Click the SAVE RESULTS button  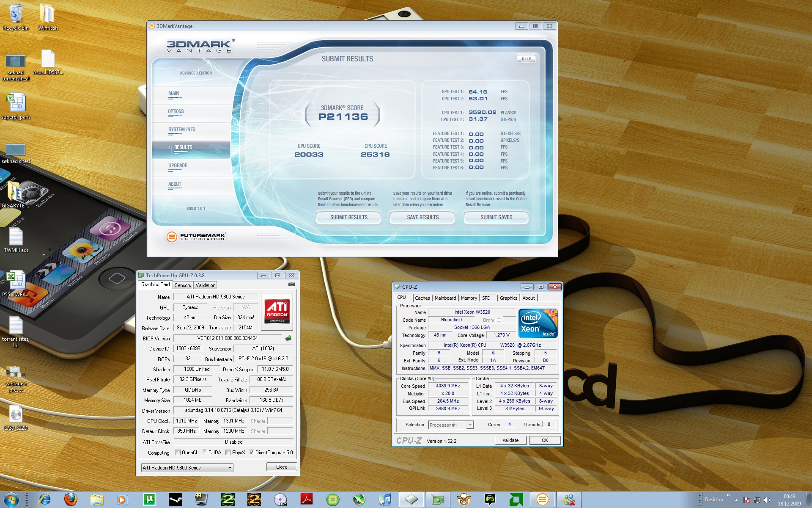click(422, 217)
